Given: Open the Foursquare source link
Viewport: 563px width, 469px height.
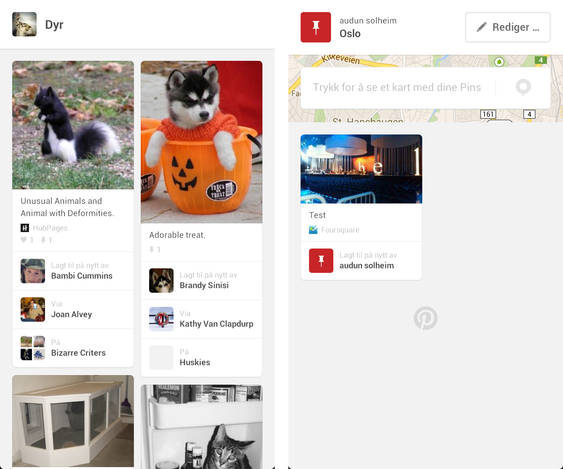Looking at the screenshot, I should point(340,230).
